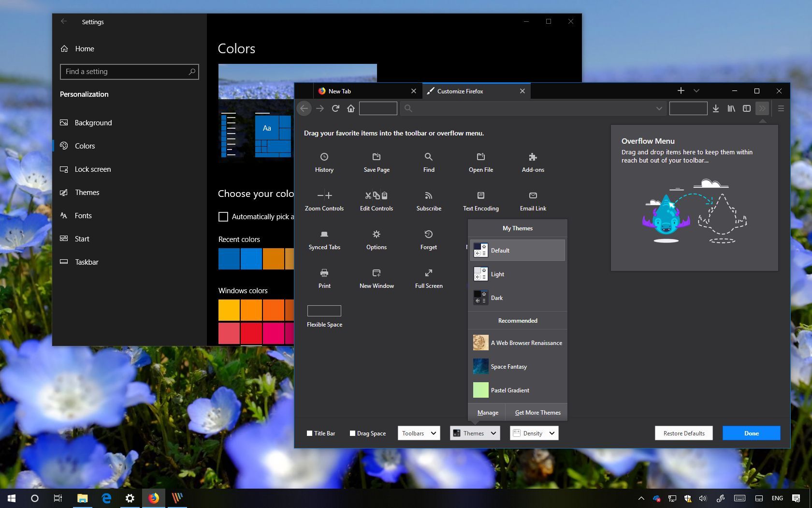
Task: Click the Firefox URL address bar
Action: pyautogui.click(x=533, y=108)
